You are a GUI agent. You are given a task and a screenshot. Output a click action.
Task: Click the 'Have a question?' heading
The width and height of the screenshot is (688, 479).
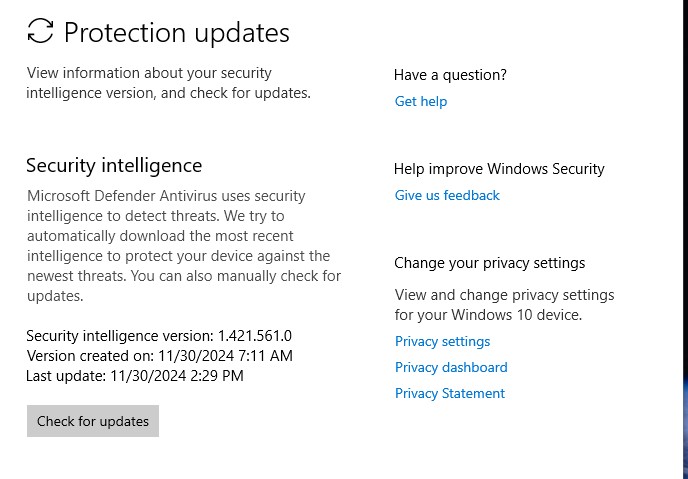pyautogui.click(x=450, y=75)
